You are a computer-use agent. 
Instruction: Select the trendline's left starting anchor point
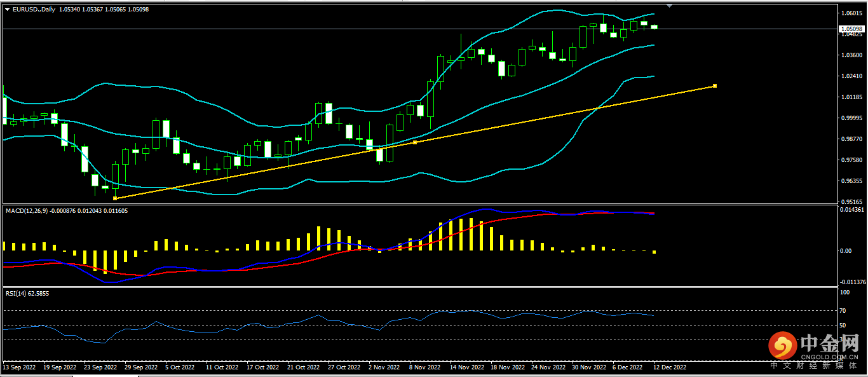point(114,198)
